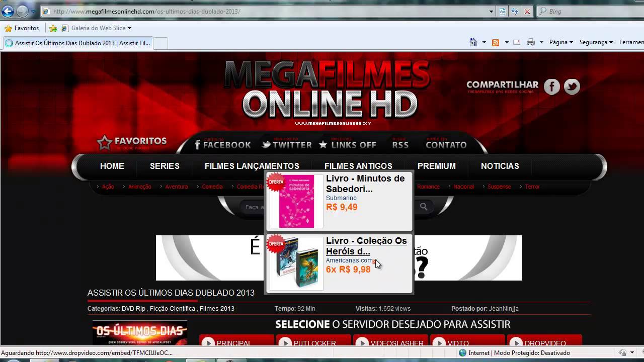Click the Twitter share circle icon

(x=572, y=87)
